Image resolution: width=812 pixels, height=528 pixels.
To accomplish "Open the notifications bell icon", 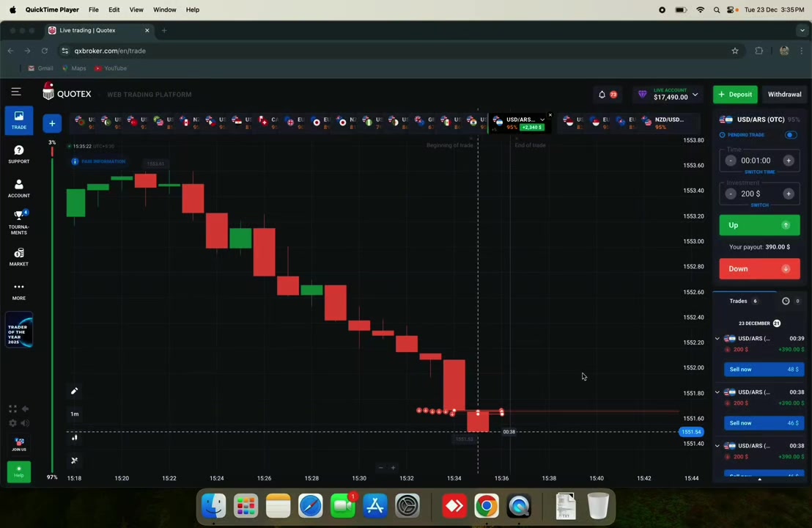I will 602,95.
